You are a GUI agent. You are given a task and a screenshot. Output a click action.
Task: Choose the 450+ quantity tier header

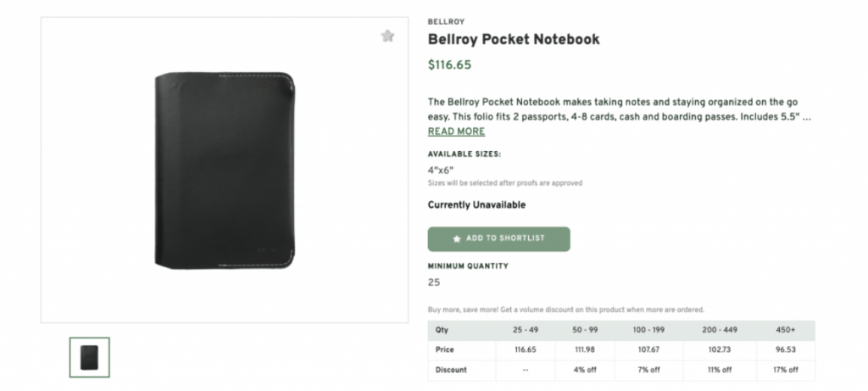click(785, 329)
